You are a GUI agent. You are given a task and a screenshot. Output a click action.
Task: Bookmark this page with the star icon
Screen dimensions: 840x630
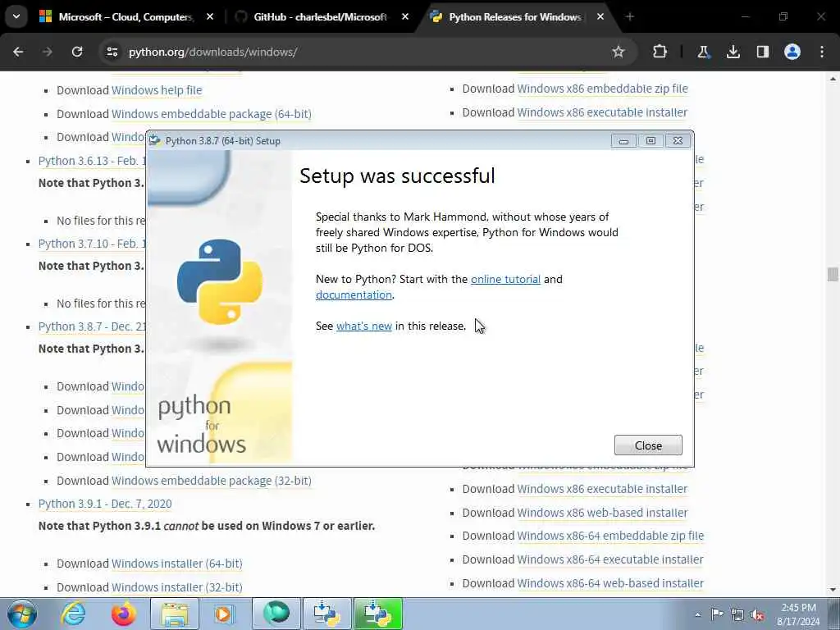pyautogui.click(x=619, y=52)
